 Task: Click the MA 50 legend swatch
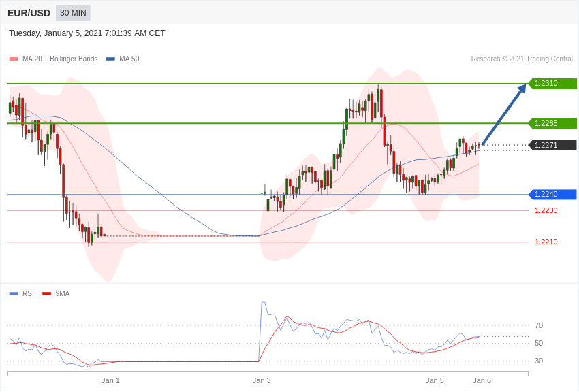pyautogui.click(x=110, y=59)
